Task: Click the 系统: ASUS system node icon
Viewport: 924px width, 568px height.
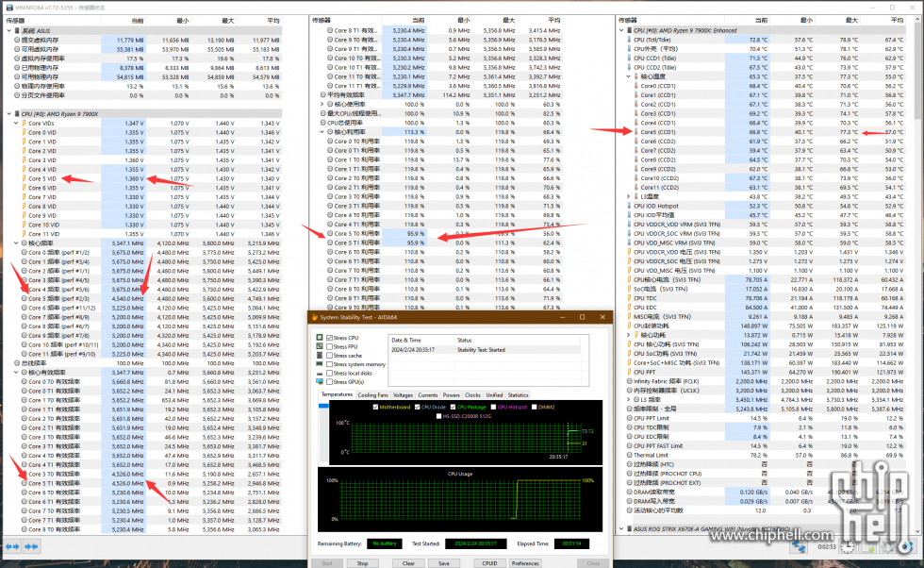Action: [x=18, y=31]
